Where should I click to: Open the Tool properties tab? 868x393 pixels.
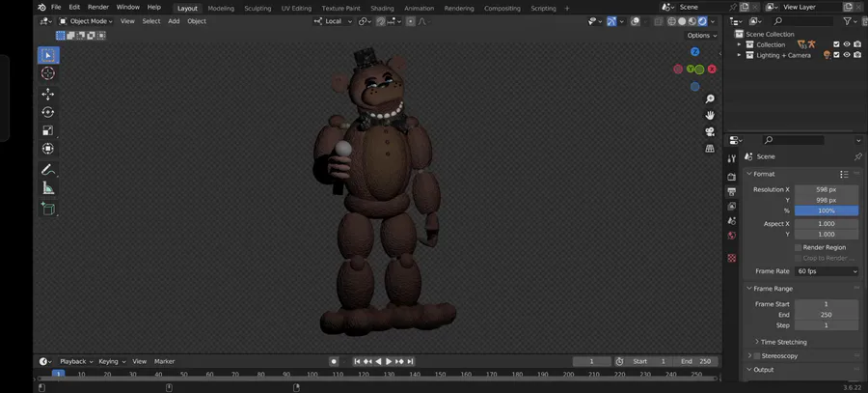coord(732,158)
